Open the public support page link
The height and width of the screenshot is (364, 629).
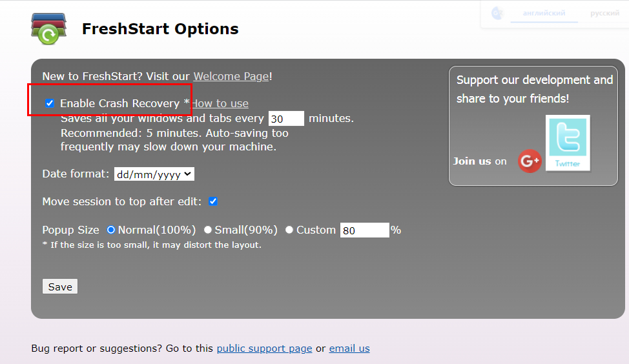[x=264, y=349]
